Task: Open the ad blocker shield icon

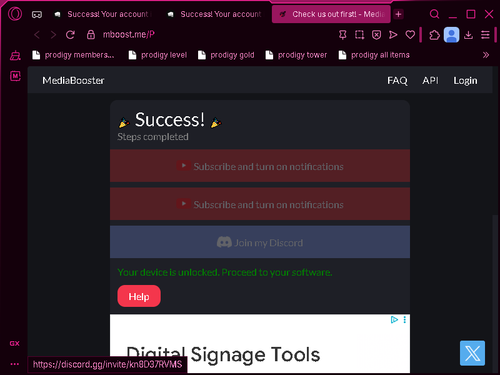Action: 376,35
